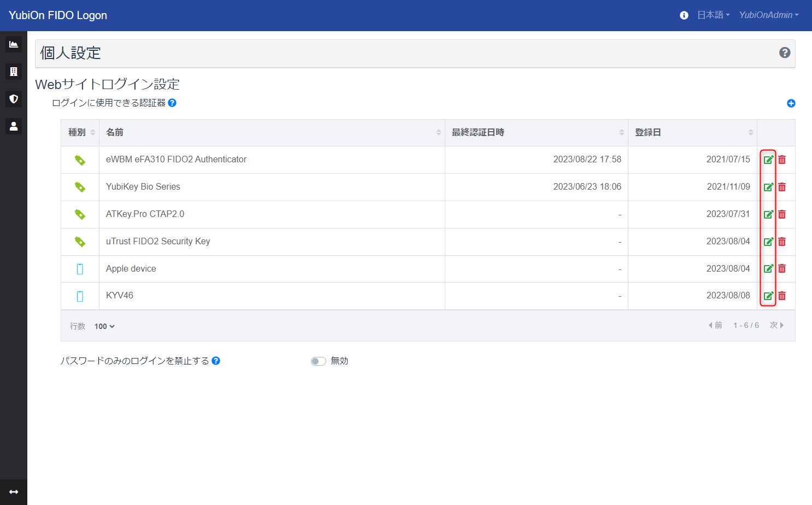This screenshot has height=505, width=812.
Task: Sort table by 登録日 column
Action: point(692,132)
